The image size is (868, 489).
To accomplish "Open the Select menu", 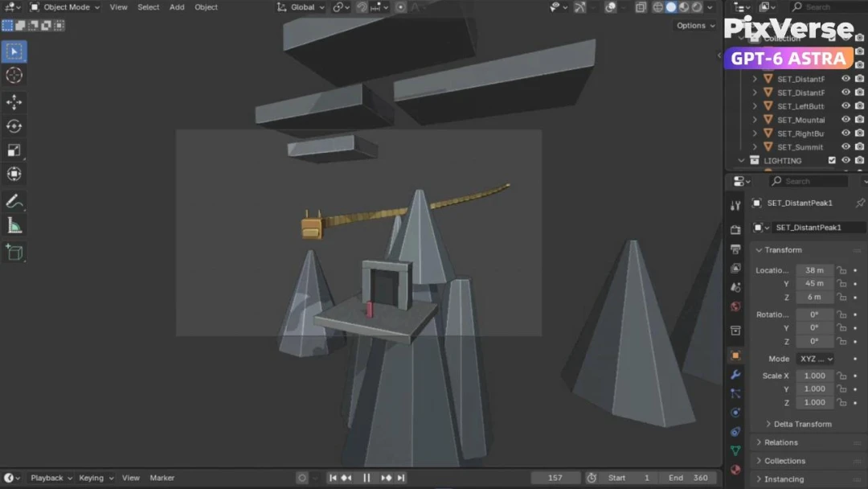I will pos(149,7).
